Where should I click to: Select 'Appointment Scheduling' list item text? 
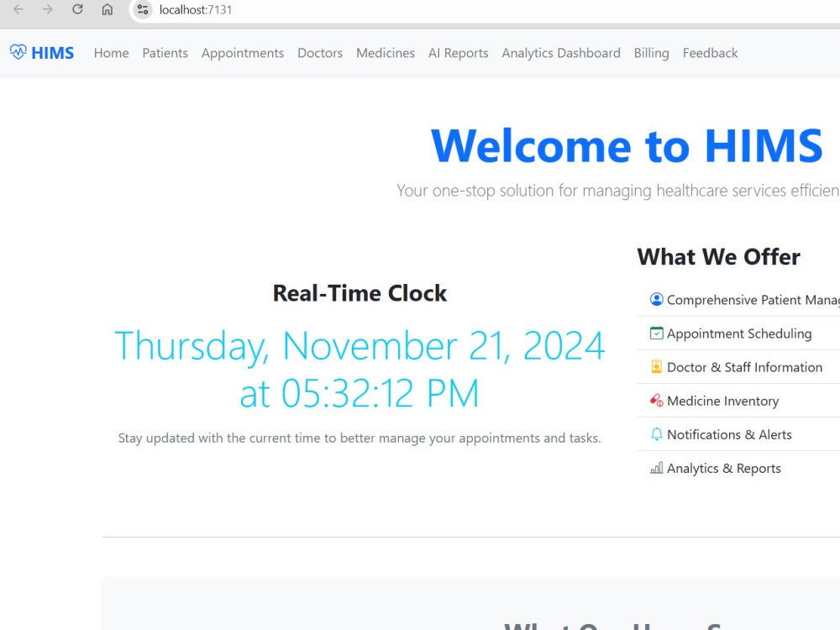739,333
